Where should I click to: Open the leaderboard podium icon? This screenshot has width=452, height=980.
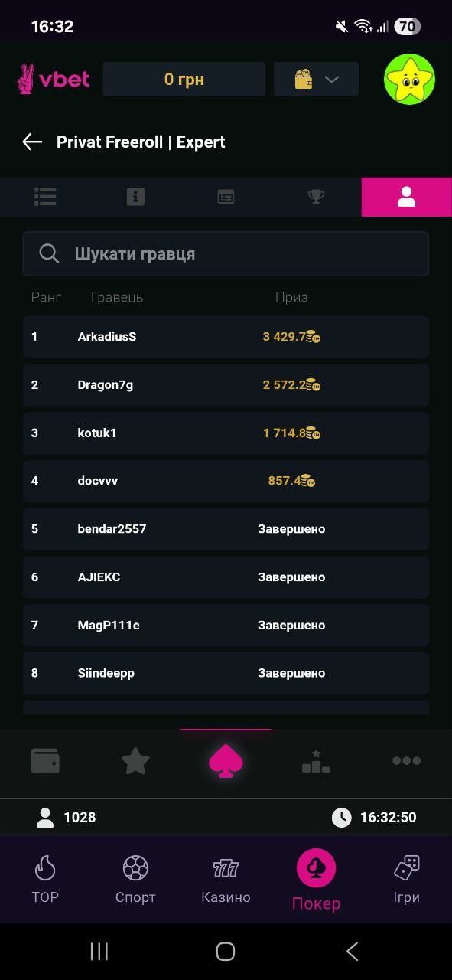coord(316,761)
